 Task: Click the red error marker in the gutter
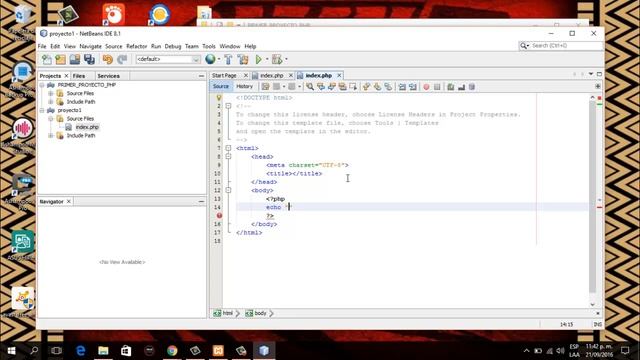(x=219, y=216)
